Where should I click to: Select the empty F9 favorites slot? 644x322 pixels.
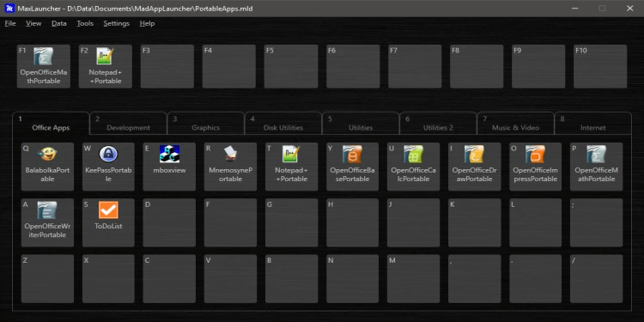pos(538,66)
